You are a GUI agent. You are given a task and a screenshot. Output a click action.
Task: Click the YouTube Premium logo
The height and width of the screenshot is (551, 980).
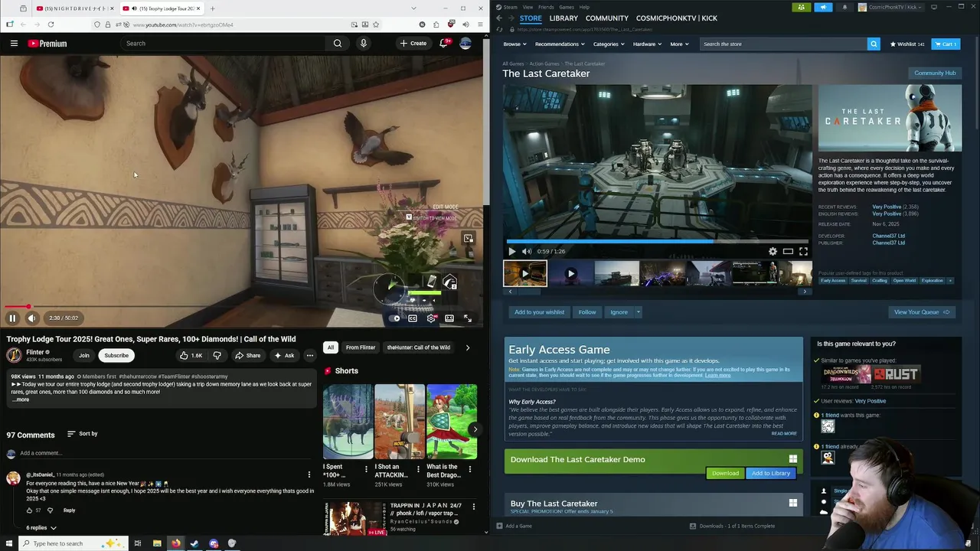(x=47, y=44)
